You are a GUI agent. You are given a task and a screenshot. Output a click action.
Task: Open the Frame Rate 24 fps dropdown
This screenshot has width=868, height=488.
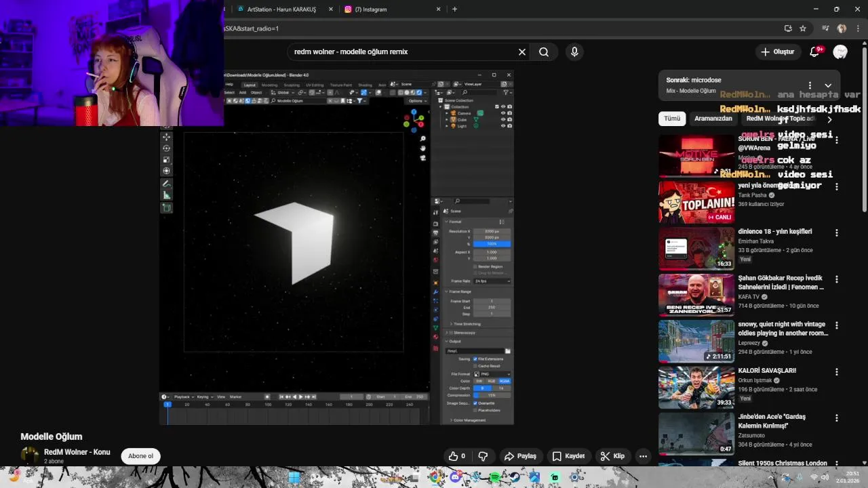pos(492,281)
